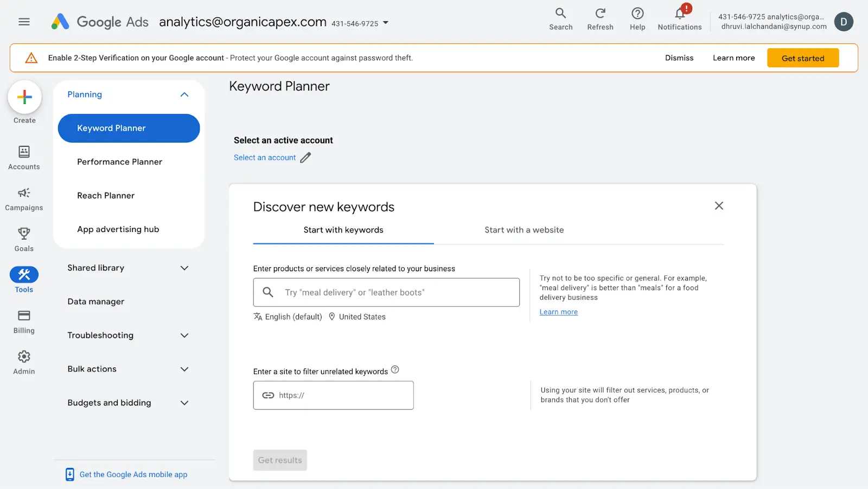
Task: Click the United States location setting
Action: 357,317
